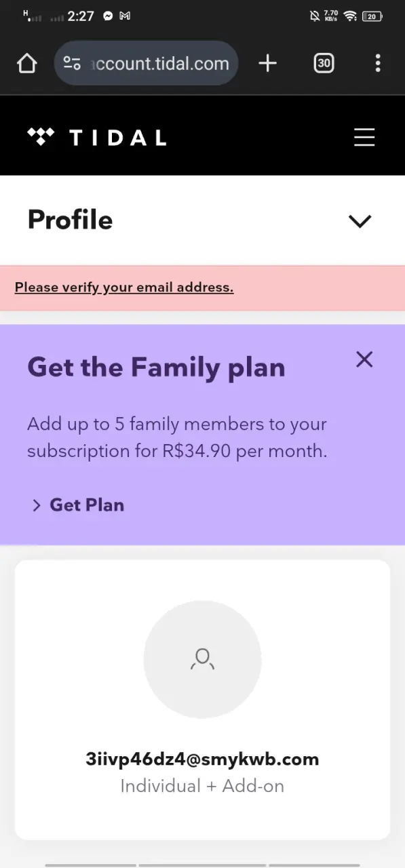Open the browser three-dot menu
This screenshot has width=405, height=868.
point(378,64)
